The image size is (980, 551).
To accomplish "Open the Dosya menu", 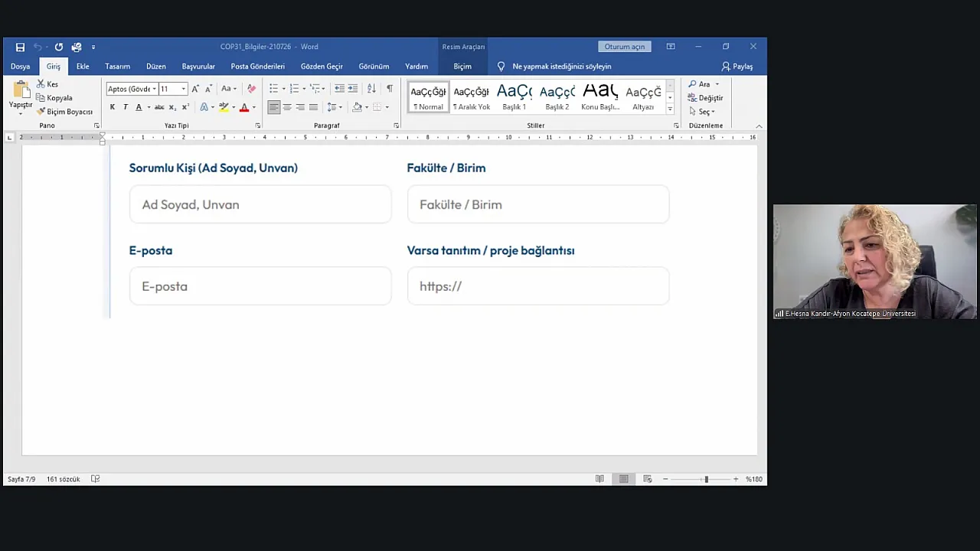I will [x=21, y=67].
